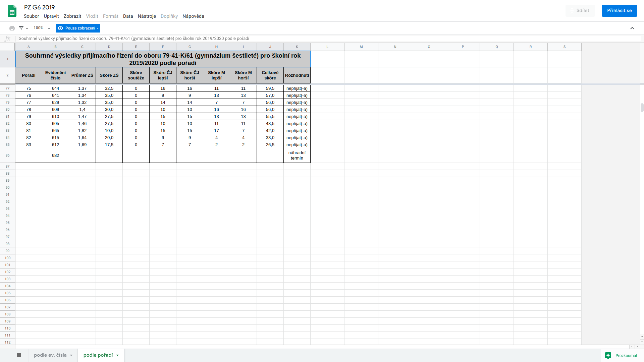Open the Soubor menu
644x362 pixels.
[31, 16]
